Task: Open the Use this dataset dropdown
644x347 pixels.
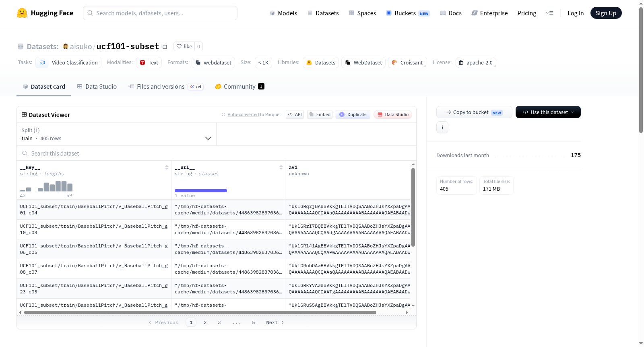Action: [x=548, y=112]
